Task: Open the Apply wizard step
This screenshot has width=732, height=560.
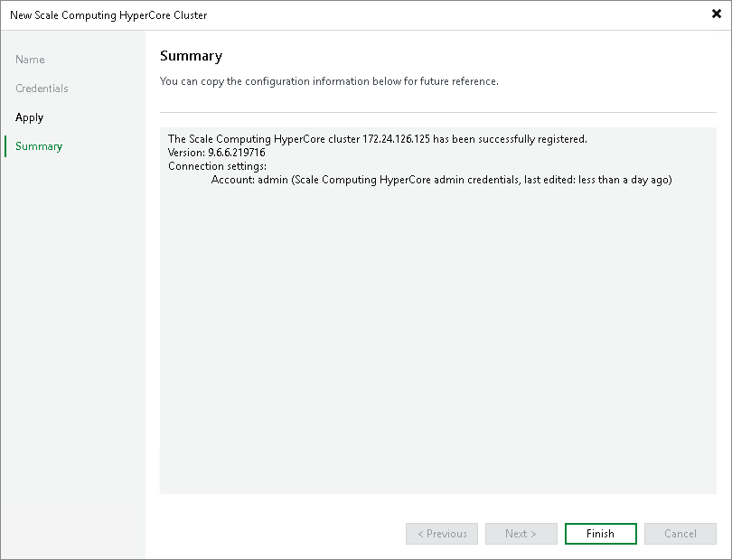Action: (29, 117)
